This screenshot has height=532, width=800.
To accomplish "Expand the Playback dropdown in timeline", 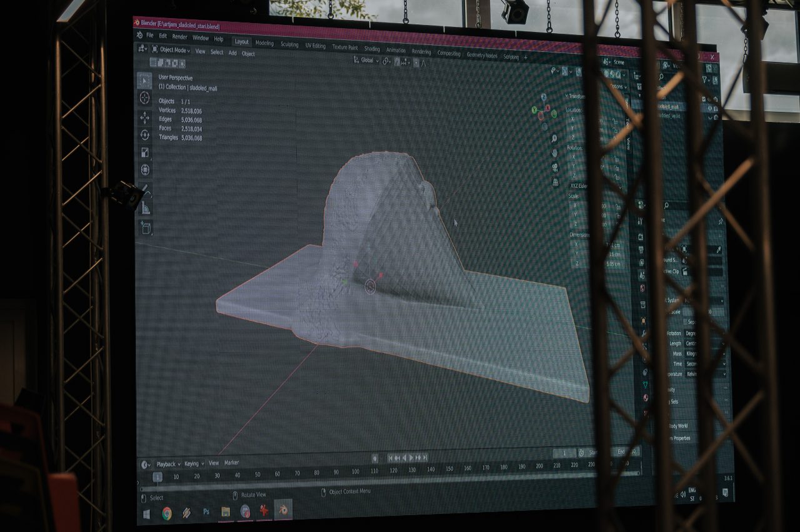I will 167,464.
